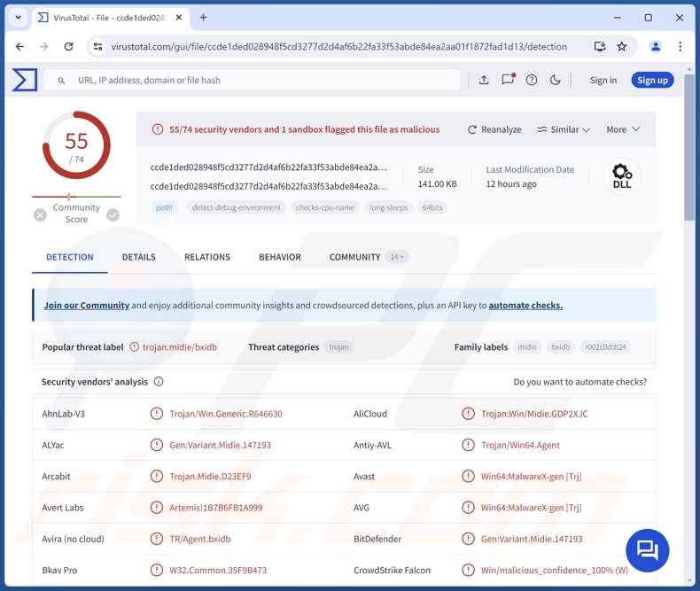Click the r002c0ddt24 family label
Viewport: 700px width, 591px height.
click(606, 346)
